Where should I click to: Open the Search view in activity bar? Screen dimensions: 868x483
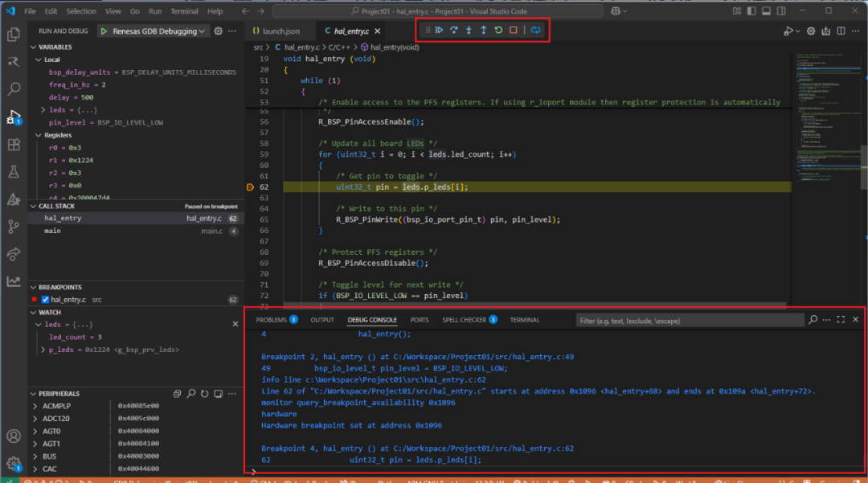point(14,89)
